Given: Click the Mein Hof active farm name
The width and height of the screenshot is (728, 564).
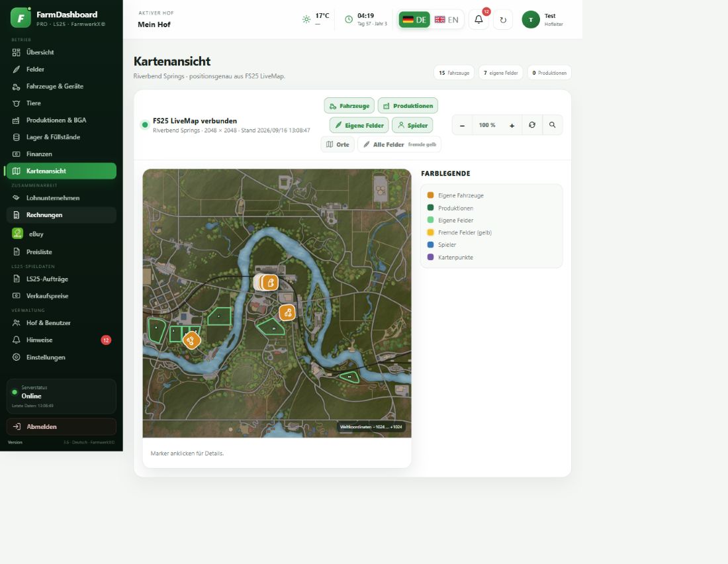Looking at the screenshot, I should tap(154, 24).
